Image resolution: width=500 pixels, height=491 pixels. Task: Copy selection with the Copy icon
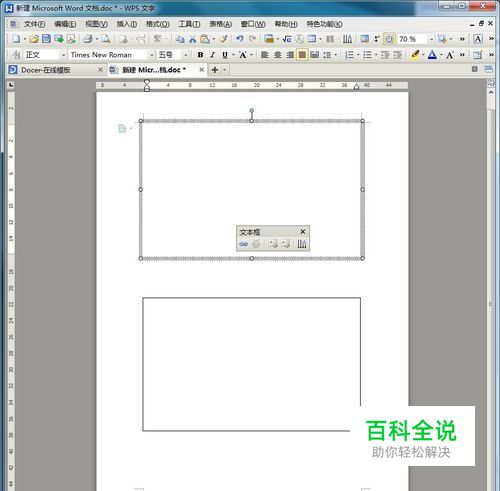(x=180, y=39)
